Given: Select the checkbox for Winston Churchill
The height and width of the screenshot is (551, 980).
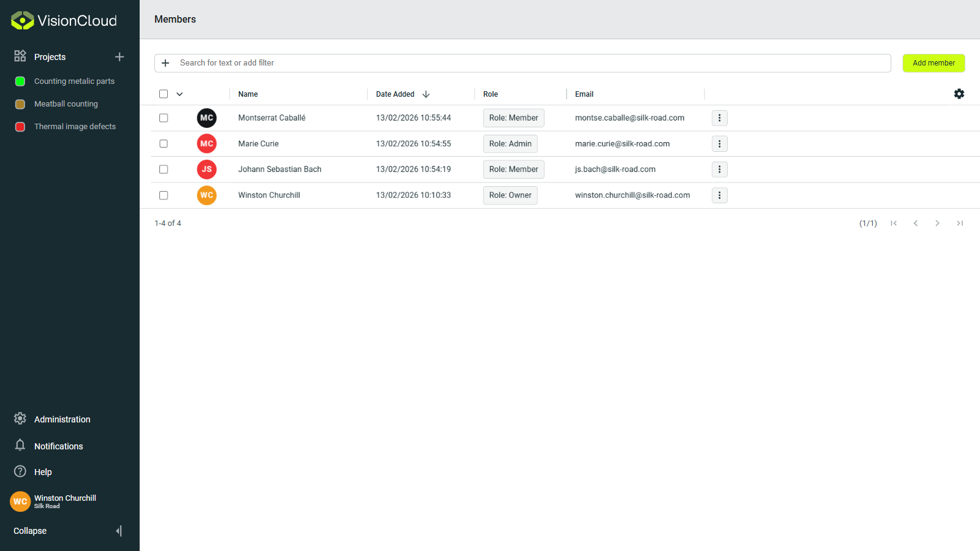Looking at the screenshot, I should tap(163, 195).
